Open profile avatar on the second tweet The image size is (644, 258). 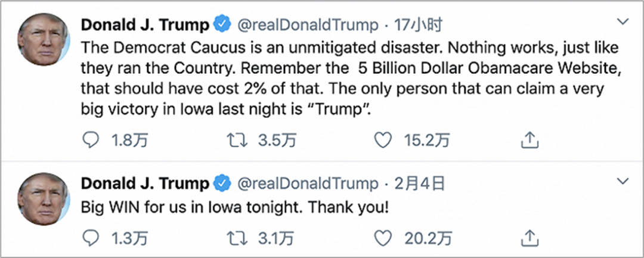(44, 199)
